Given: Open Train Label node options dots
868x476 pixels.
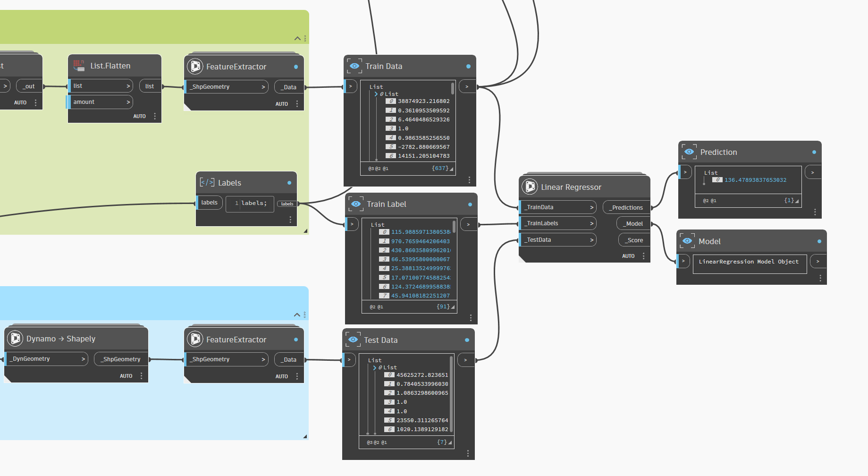Looking at the screenshot, I should [x=471, y=318].
